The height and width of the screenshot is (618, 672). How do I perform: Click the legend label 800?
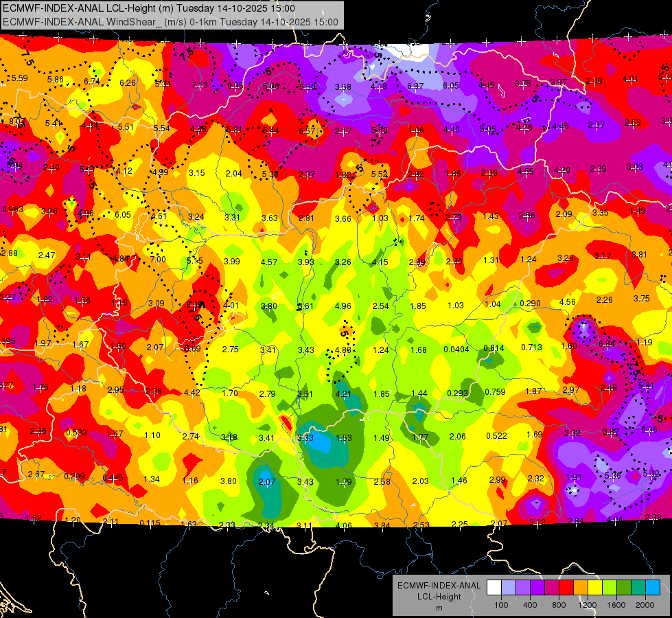pyautogui.click(x=559, y=605)
